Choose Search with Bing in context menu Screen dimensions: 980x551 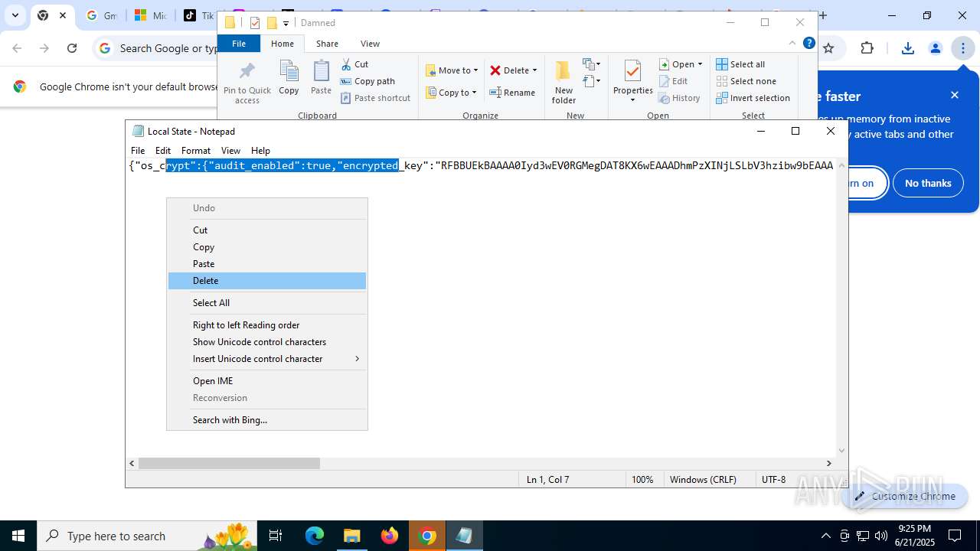266,420
